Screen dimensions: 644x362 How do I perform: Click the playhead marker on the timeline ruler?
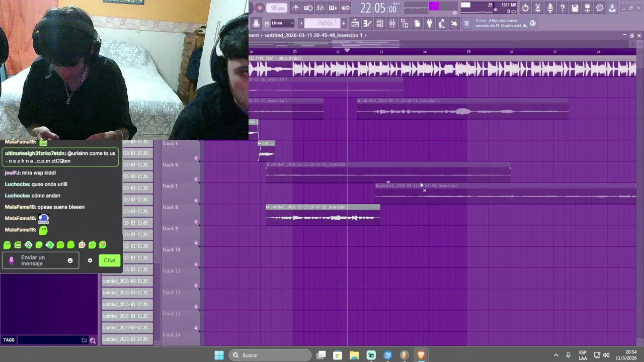(x=347, y=50)
